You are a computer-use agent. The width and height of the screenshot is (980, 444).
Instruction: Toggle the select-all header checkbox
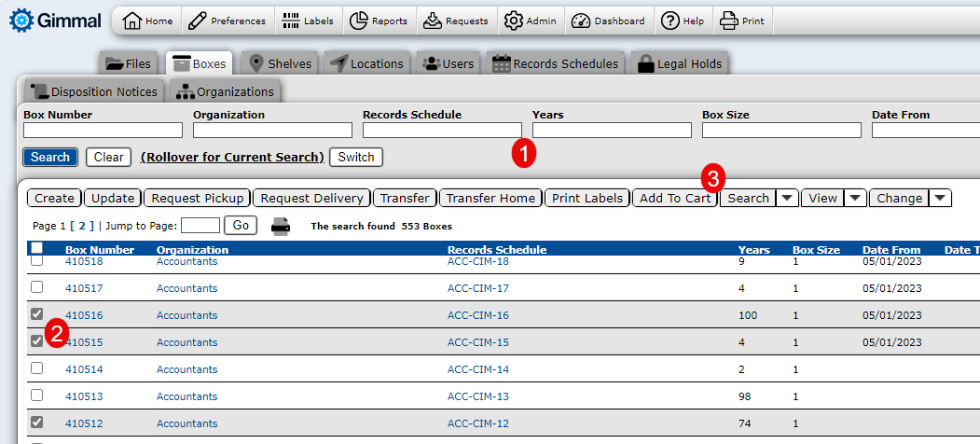click(x=36, y=248)
